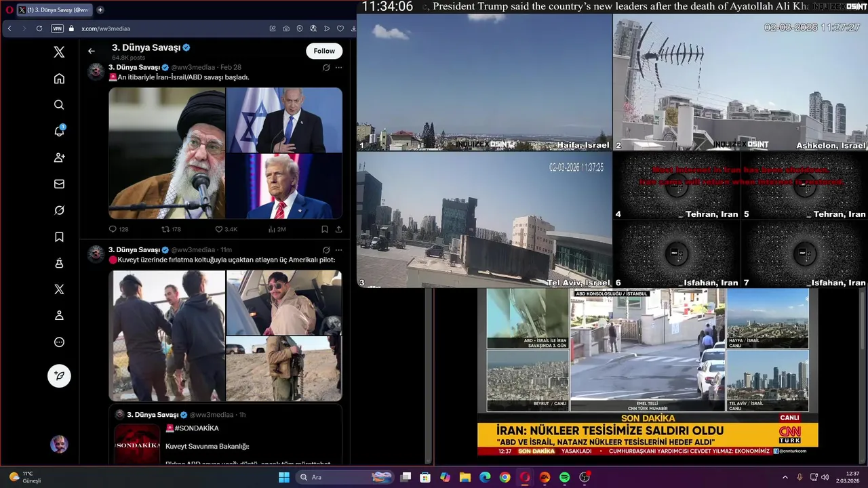Open Messages envelope in X sidebar
868x488 pixels.
[59, 184]
